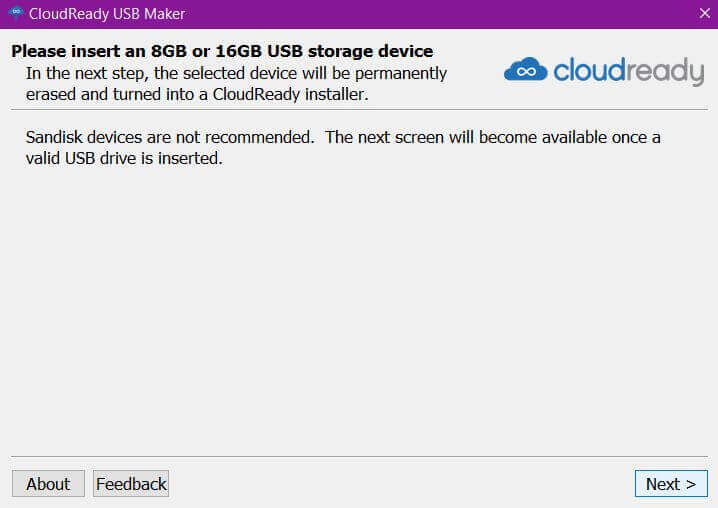Open the Feedback button
Viewport: 718px width, 508px height.
[x=131, y=484]
